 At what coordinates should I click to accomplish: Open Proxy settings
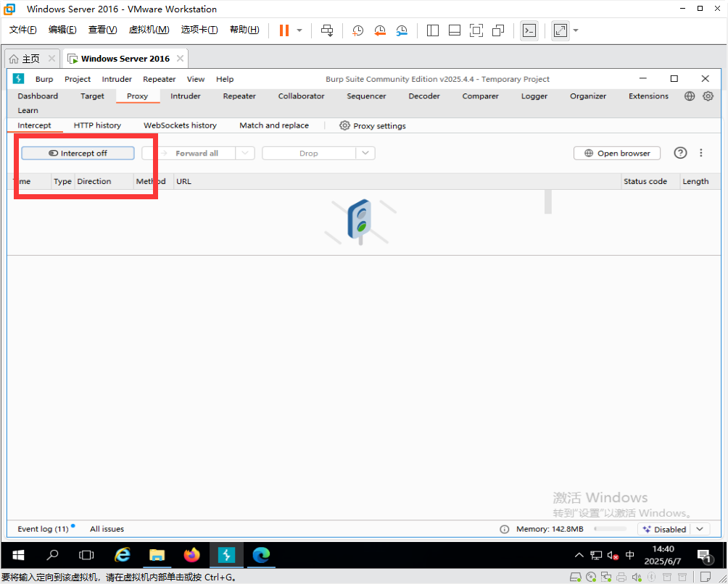[373, 125]
